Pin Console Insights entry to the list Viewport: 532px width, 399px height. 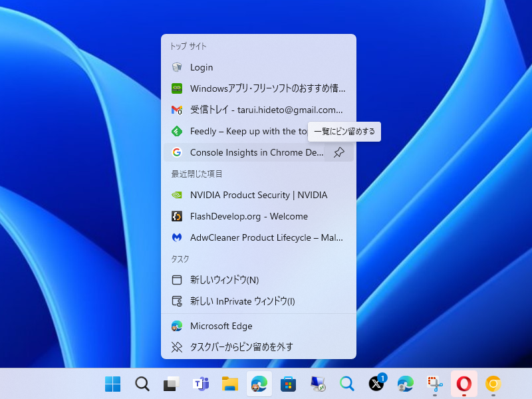[x=339, y=152]
